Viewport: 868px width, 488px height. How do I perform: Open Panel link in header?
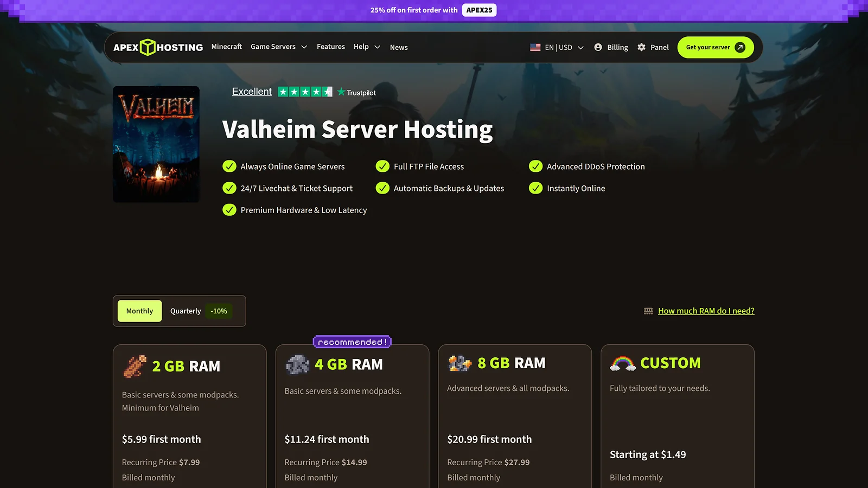click(x=660, y=47)
